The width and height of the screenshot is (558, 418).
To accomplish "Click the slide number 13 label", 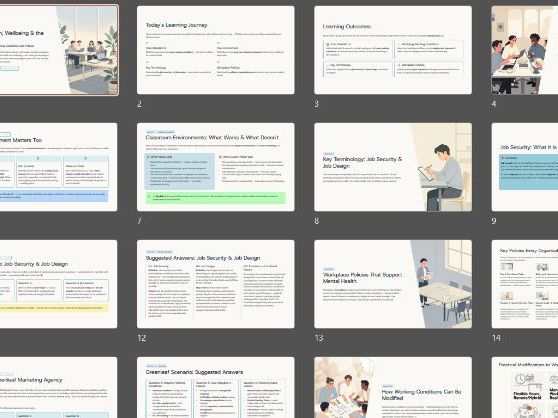I will [319, 338].
